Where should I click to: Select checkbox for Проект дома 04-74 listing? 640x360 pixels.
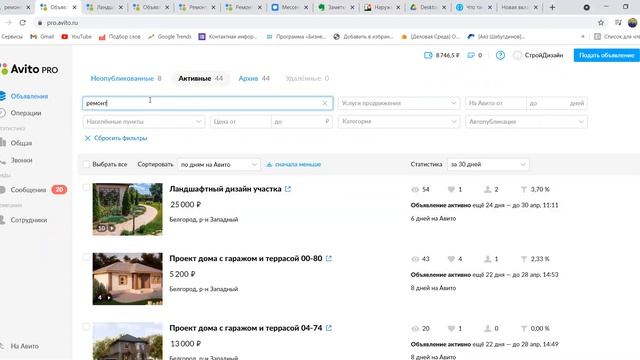click(86, 326)
